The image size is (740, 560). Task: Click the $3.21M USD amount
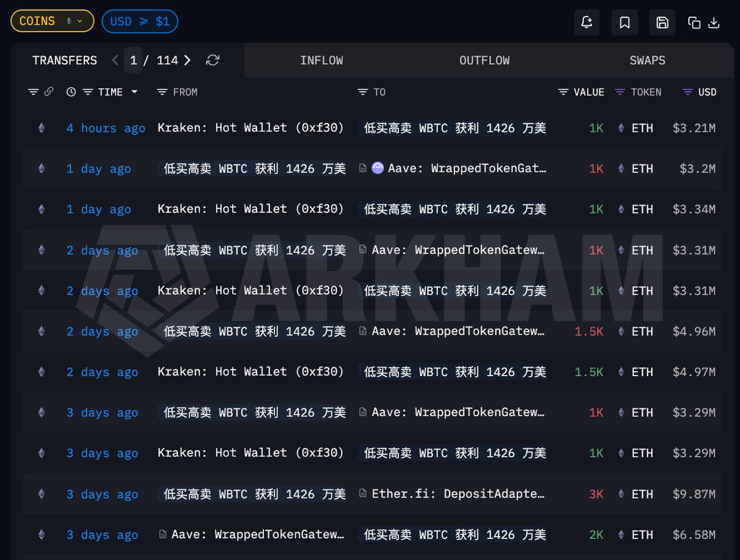coord(694,128)
